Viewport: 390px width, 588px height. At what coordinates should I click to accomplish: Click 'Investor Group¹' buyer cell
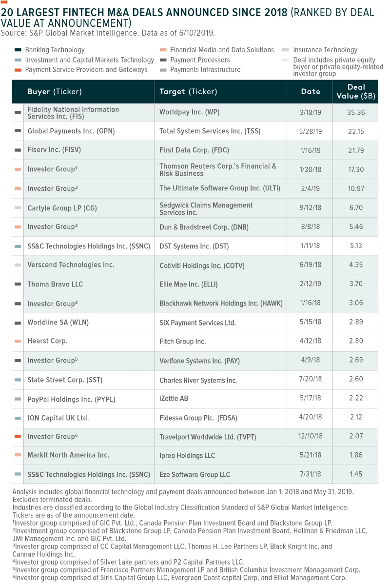click(51, 170)
